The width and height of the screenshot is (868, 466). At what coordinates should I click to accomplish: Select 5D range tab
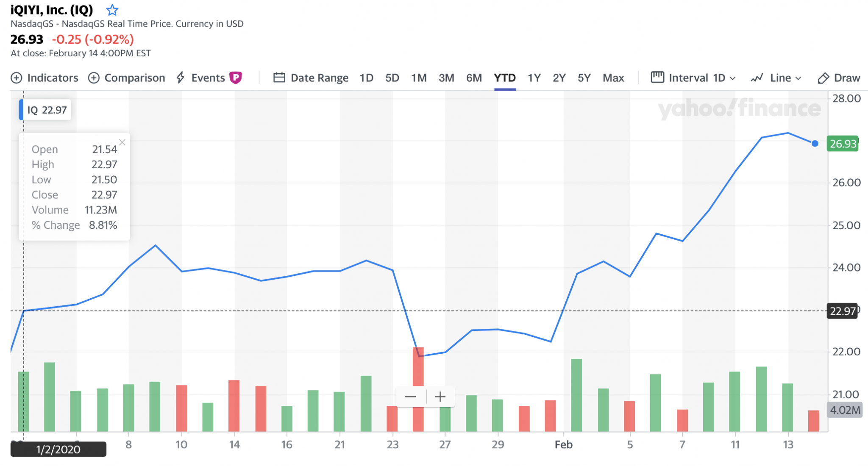tap(392, 78)
